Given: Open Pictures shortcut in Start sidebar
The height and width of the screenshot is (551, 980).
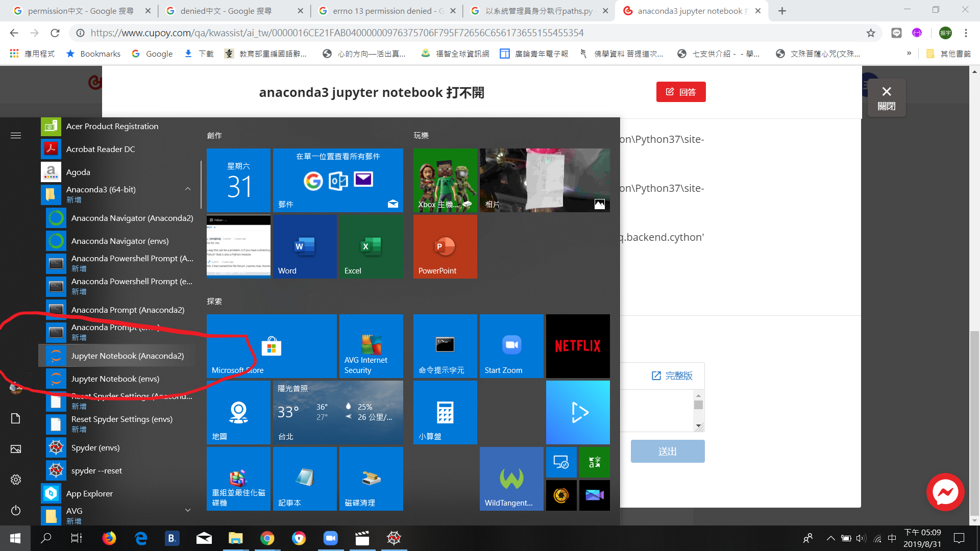Looking at the screenshot, I should (x=16, y=449).
